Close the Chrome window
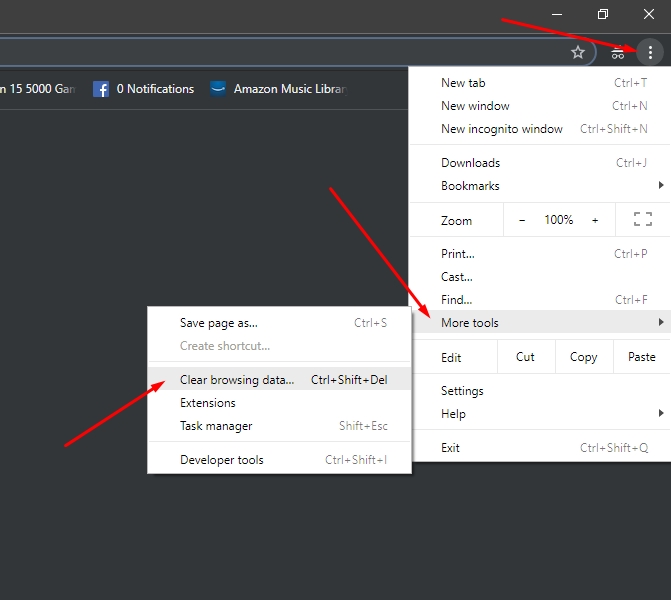Image resolution: width=671 pixels, height=600 pixels. pyautogui.click(x=648, y=14)
